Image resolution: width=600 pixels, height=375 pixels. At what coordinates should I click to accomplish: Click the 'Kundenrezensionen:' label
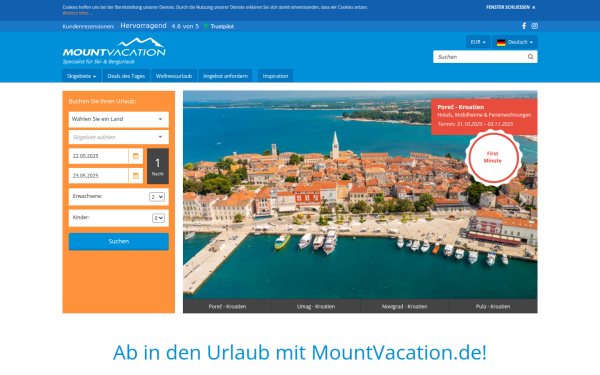click(x=88, y=26)
